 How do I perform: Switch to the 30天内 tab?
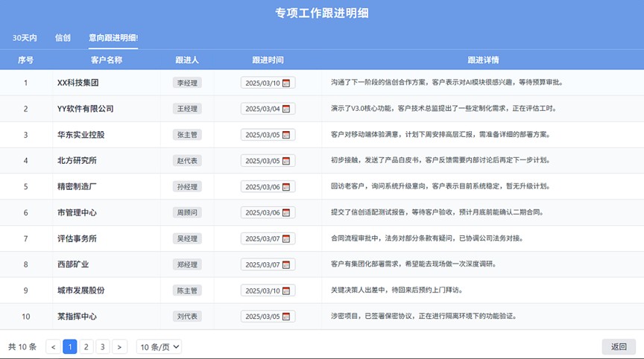[x=25, y=37]
